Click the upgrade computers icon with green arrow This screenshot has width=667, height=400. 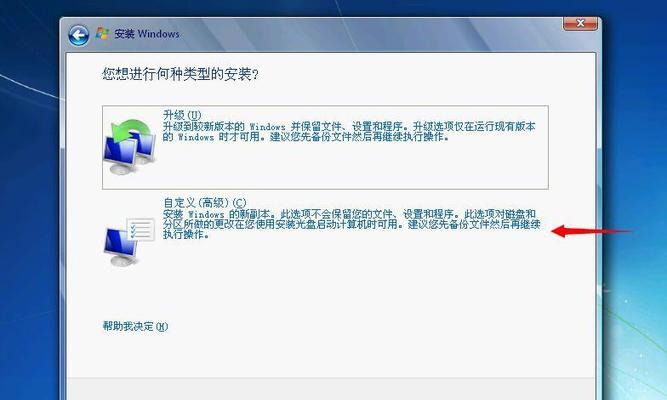coord(130,147)
